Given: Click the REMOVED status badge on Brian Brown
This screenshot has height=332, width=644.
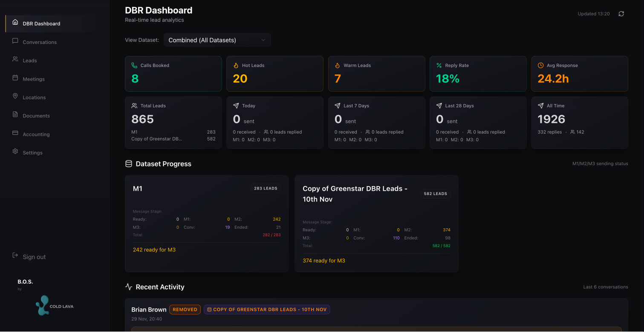Looking at the screenshot, I should 185,309.
